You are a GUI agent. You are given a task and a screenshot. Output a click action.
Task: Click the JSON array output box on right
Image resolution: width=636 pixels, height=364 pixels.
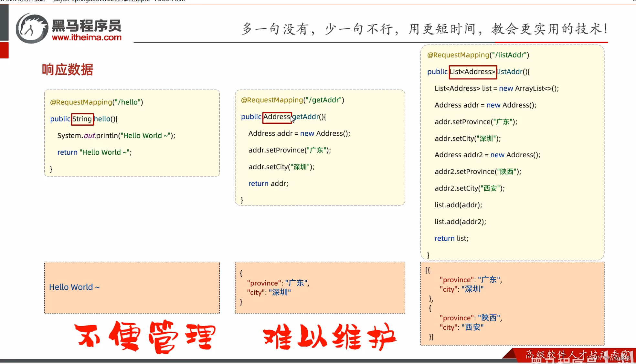tap(512, 304)
